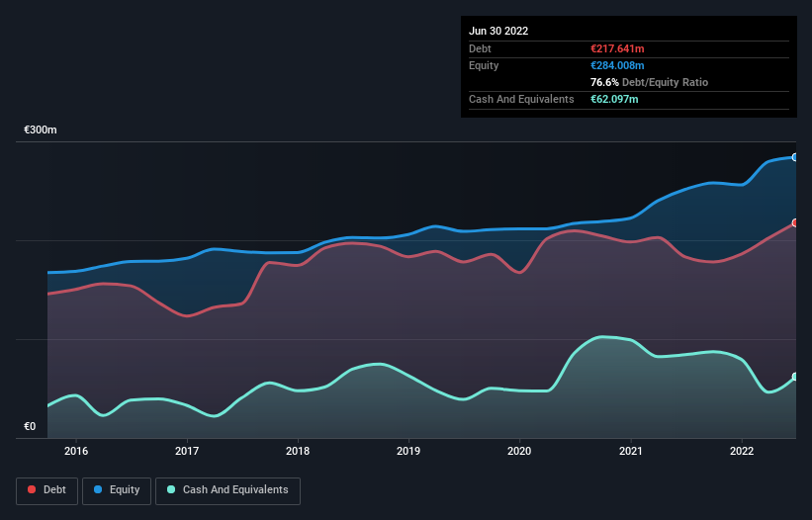This screenshot has width=812, height=520.
Task: Click the 2019 x-axis label
Action: pos(408,451)
